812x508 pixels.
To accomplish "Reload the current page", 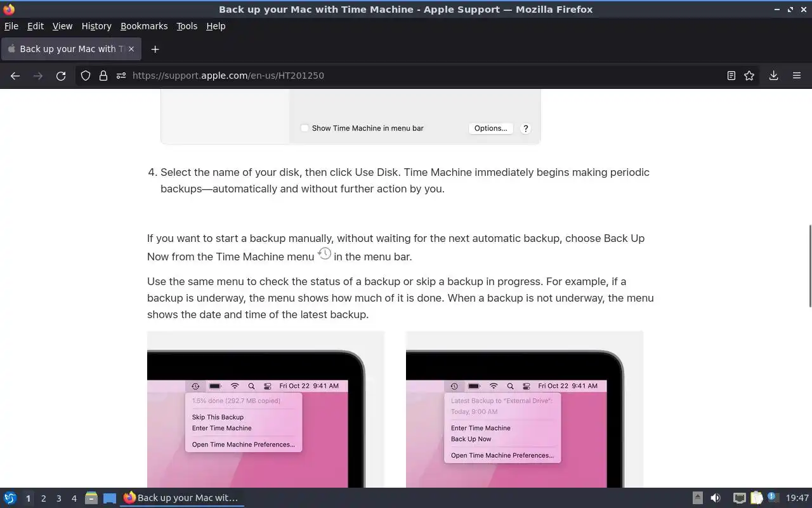I will 61,76.
